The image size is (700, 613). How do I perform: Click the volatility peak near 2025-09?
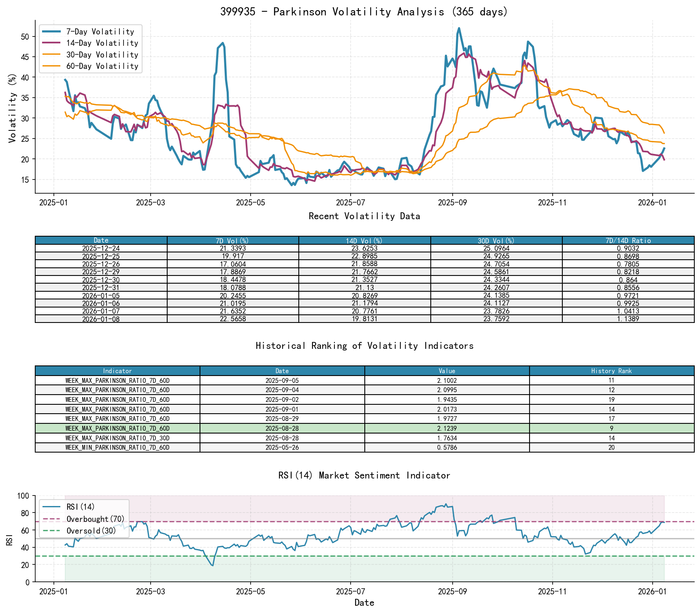pyautogui.click(x=460, y=28)
